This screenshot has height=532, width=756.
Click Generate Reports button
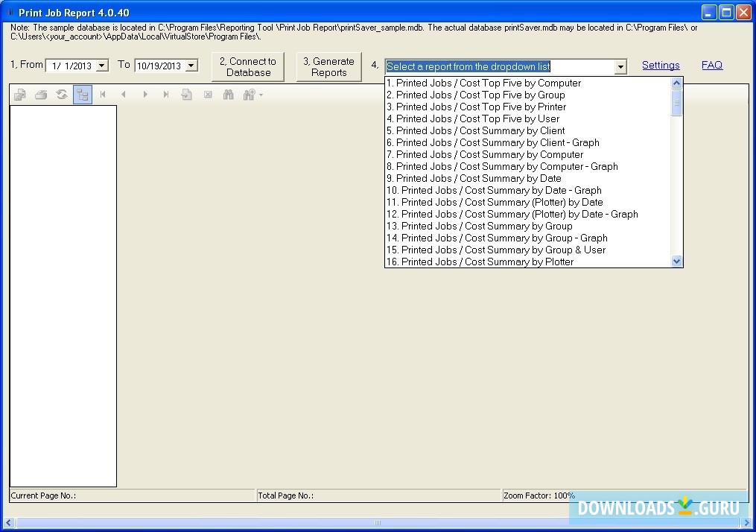tap(328, 67)
